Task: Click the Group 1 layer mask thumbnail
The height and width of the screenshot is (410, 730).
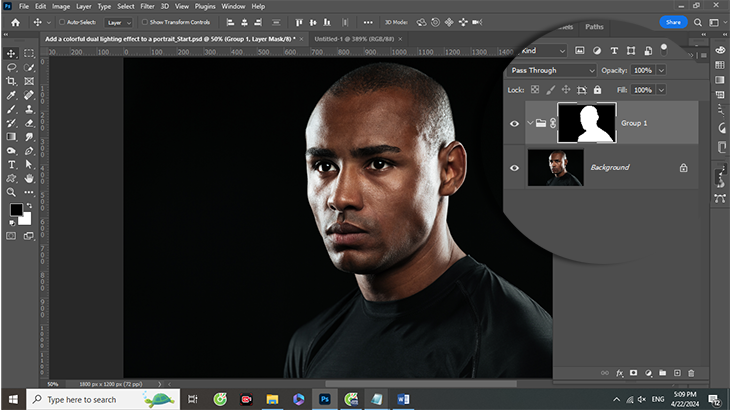Action: 587,123
